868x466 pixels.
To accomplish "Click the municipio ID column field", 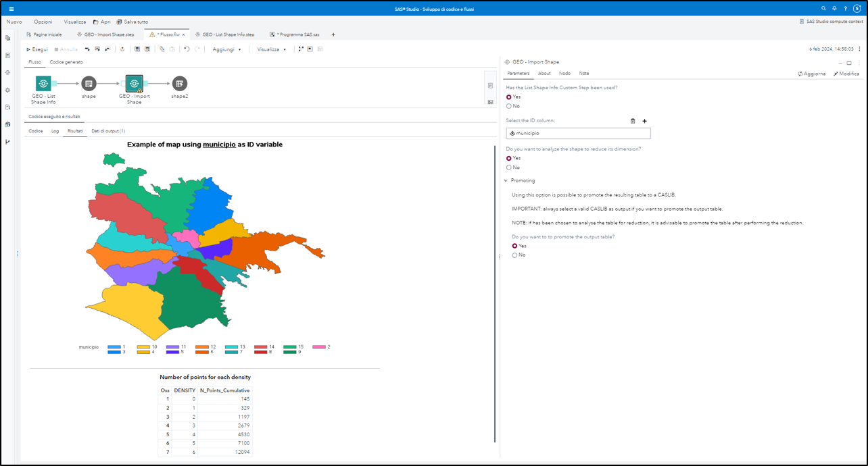I will 578,133.
